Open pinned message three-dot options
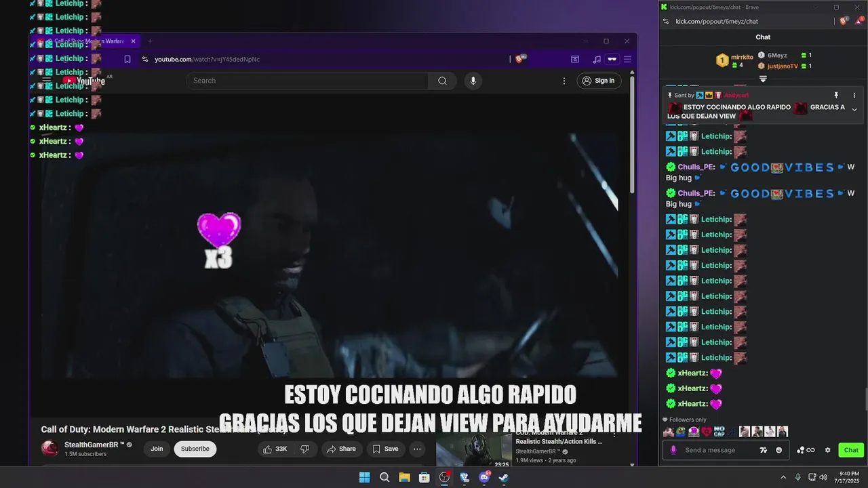Image resolution: width=868 pixels, height=488 pixels. coord(854,96)
